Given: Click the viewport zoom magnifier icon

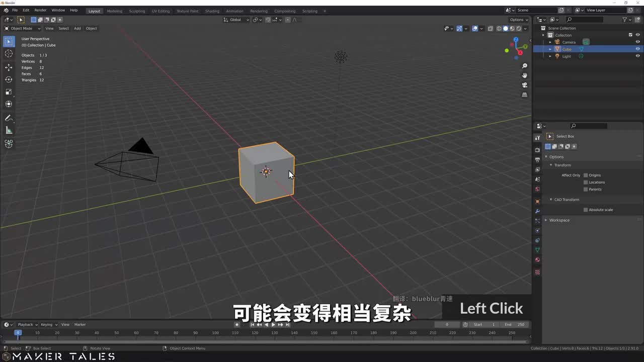Looking at the screenshot, I should (525, 66).
